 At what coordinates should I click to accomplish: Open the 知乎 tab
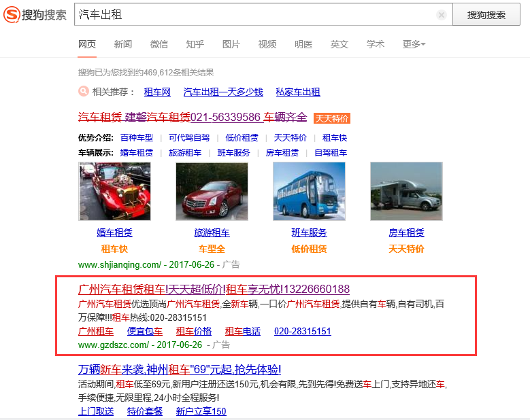click(x=195, y=44)
